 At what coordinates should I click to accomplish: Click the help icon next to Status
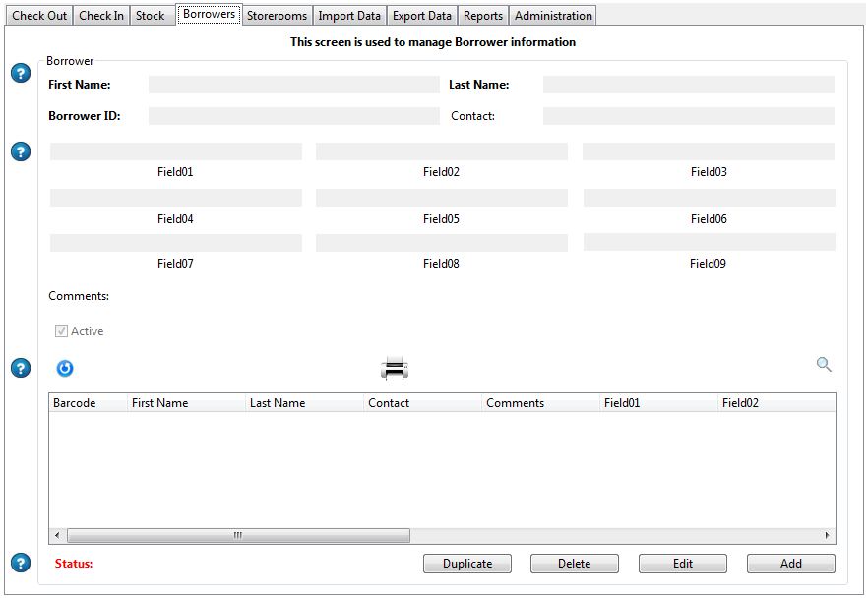(21, 564)
